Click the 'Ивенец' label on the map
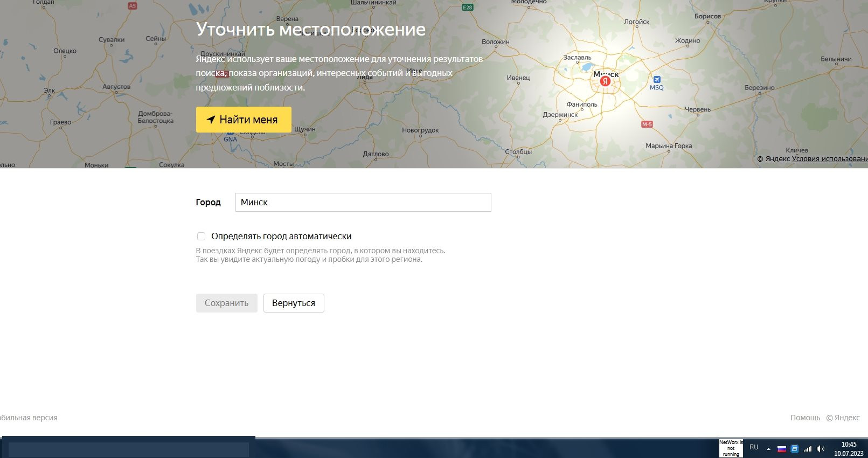868x458 pixels. [x=518, y=78]
